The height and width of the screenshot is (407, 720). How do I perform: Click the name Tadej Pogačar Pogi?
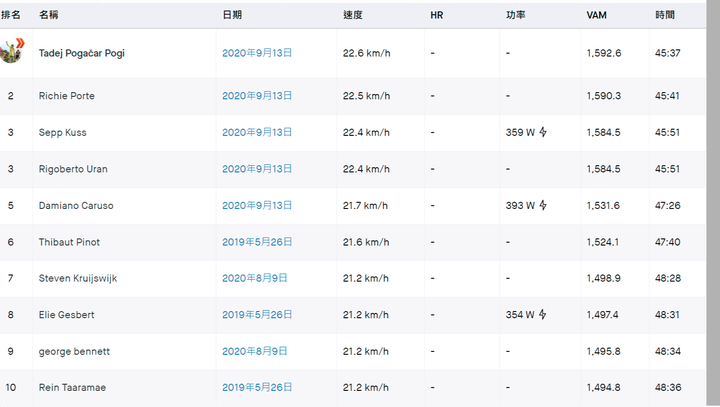click(82, 53)
